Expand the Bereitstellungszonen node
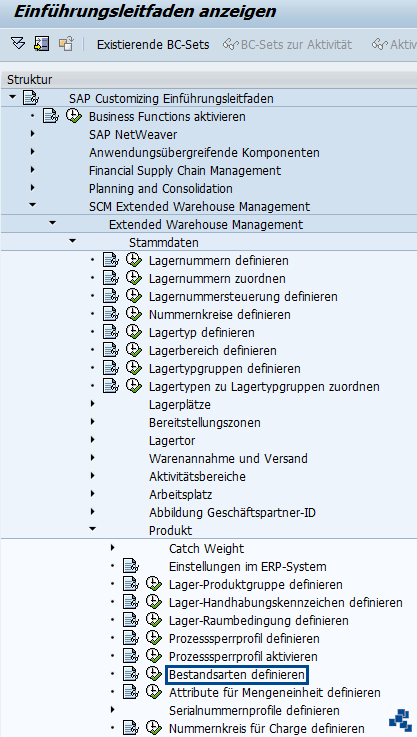The image size is (417, 737). tap(93, 422)
